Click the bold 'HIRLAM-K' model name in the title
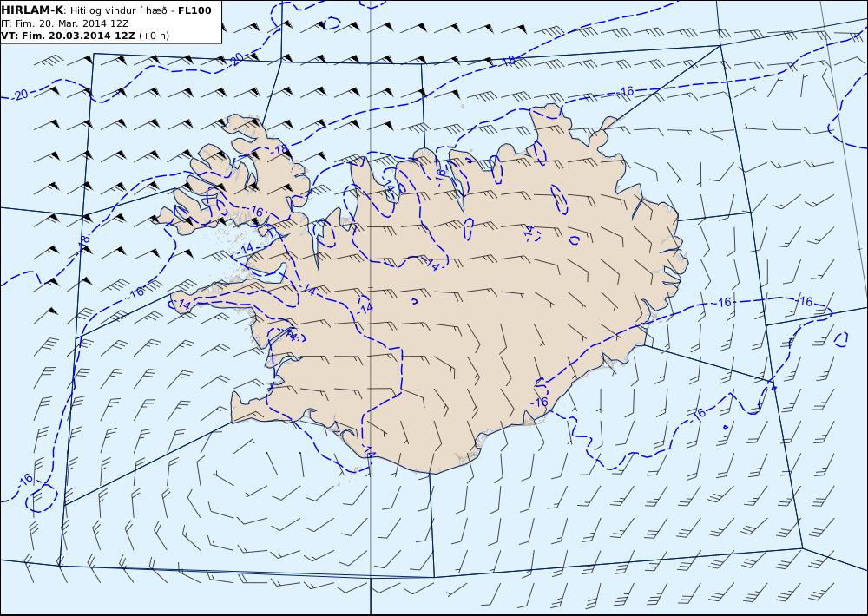 point(33,10)
